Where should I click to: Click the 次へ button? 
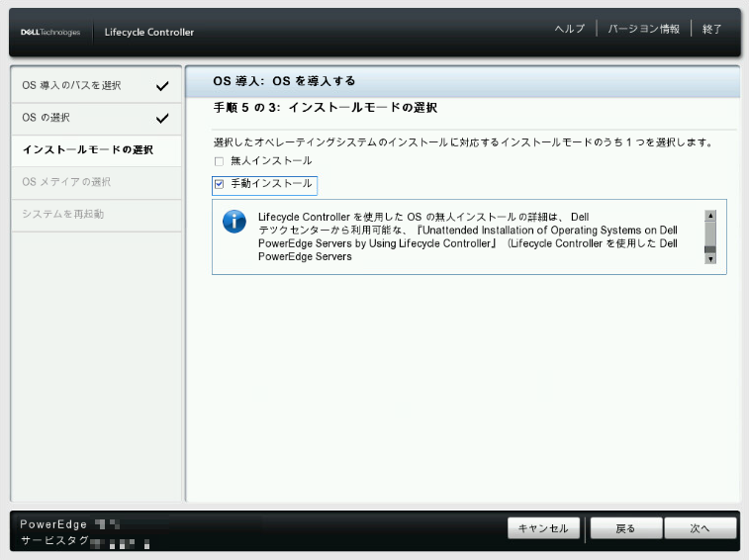click(x=700, y=528)
